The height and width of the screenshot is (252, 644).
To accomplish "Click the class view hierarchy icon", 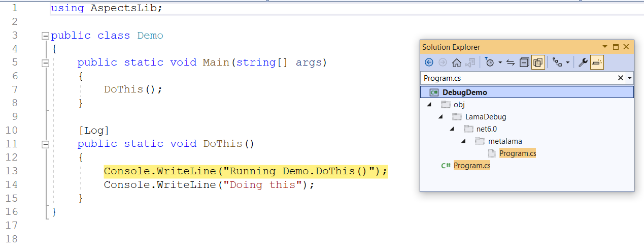I will (557, 62).
